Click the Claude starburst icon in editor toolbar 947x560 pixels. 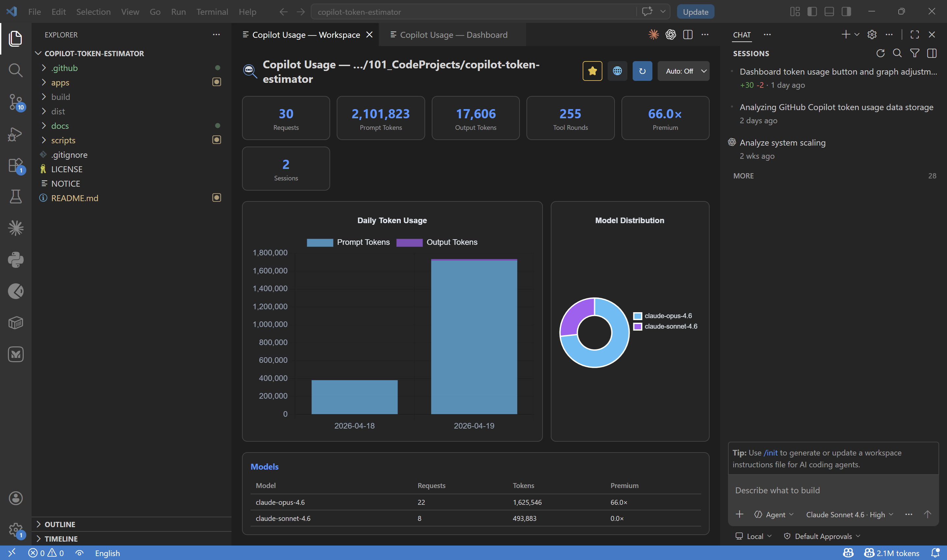[x=653, y=35]
